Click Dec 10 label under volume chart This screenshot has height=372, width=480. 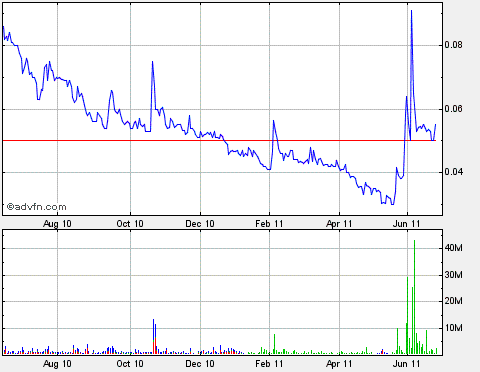pos(200,363)
